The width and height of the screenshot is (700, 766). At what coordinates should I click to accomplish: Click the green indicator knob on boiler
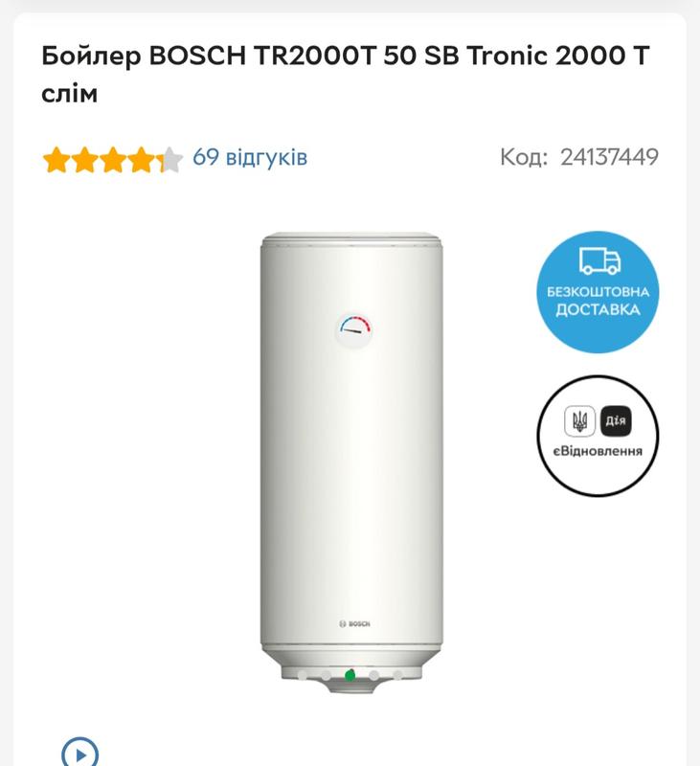click(350, 676)
